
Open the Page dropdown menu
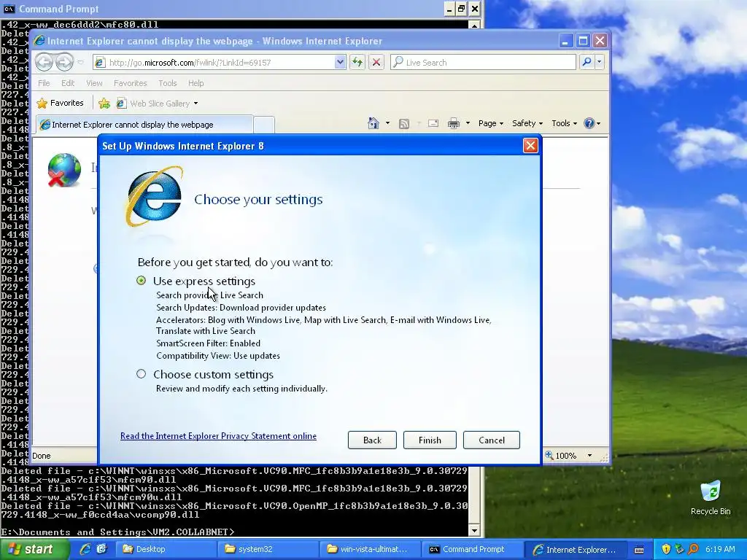(x=491, y=123)
